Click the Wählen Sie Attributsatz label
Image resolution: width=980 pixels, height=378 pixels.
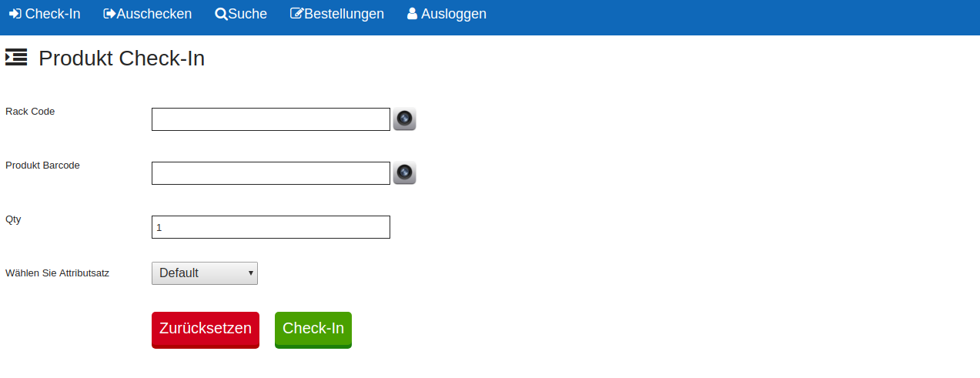pos(57,273)
